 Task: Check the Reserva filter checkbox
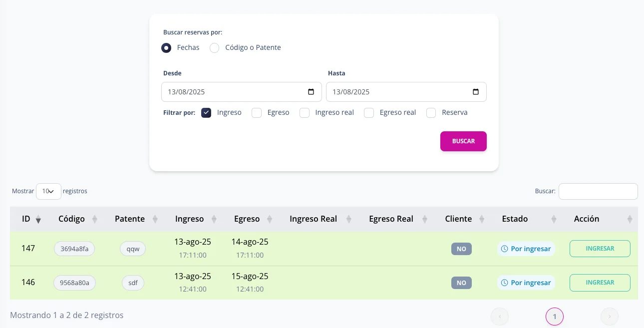431,113
